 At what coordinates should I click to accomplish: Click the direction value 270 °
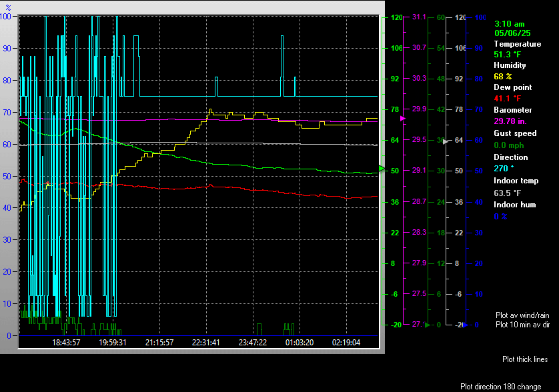click(x=504, y=168)
